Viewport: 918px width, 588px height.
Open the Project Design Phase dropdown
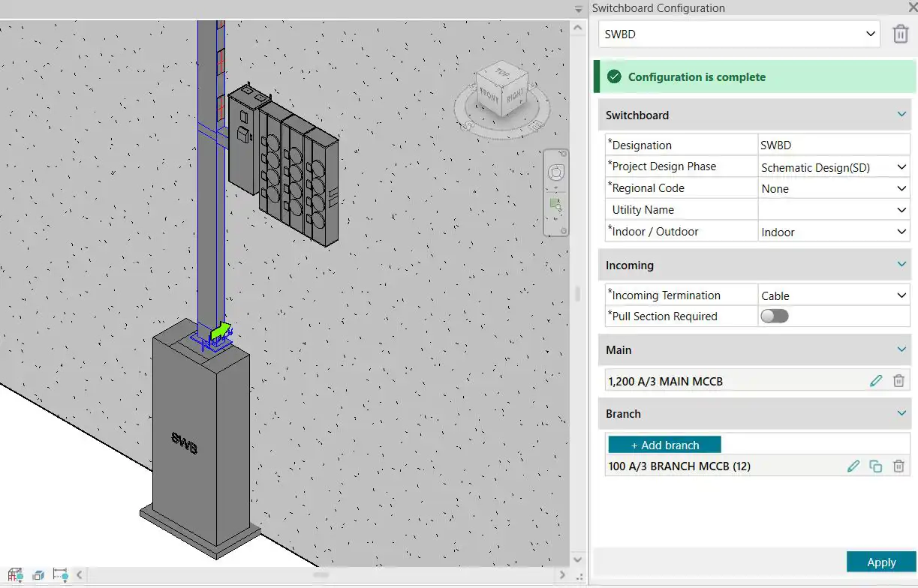[x=900, y=166]
